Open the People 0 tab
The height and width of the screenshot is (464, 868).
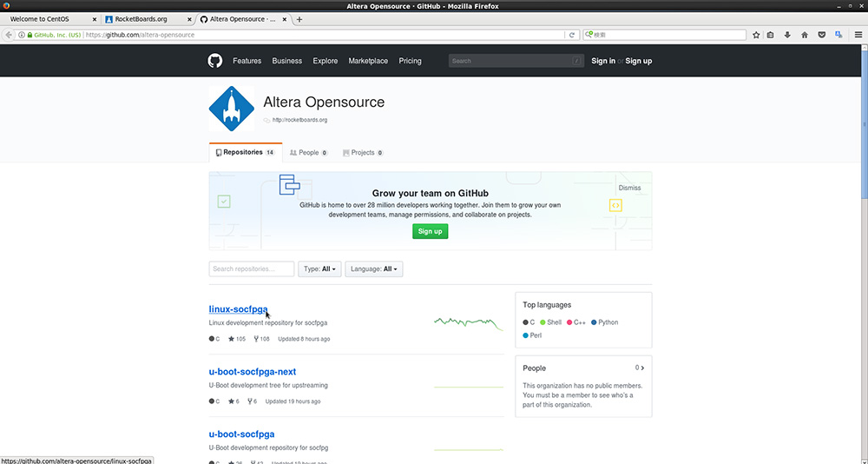[309, 152]
